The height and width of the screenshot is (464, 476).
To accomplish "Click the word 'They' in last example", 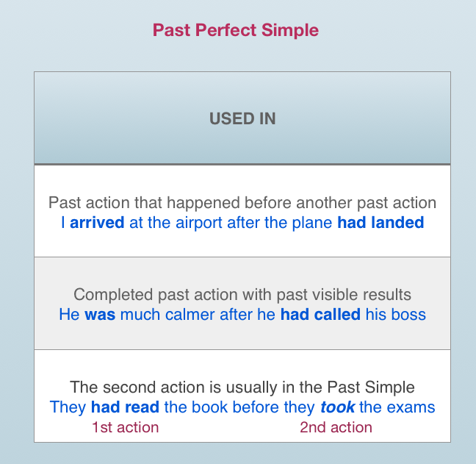I will point(68,407).
